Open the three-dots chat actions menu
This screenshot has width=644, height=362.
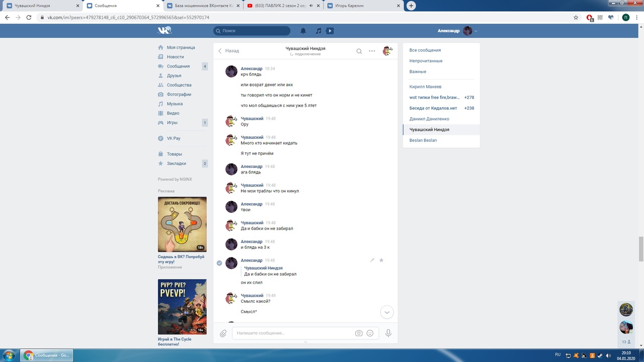(x=372, y=51)
